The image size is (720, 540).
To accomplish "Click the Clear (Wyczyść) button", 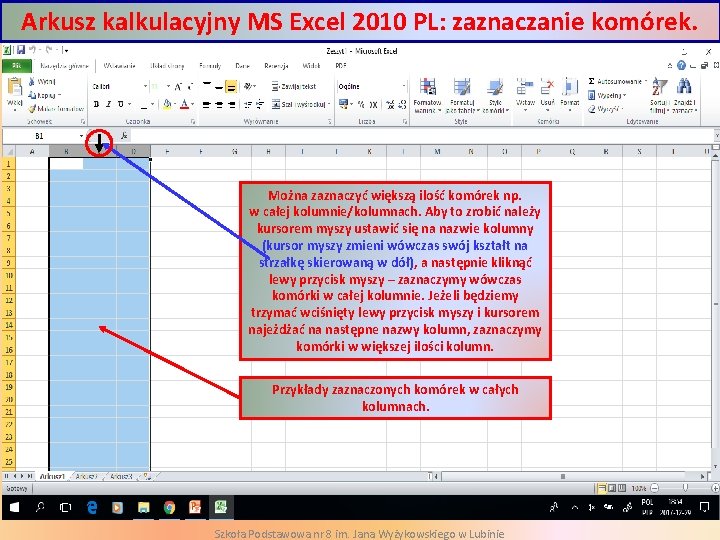I will tap(605, 109).
